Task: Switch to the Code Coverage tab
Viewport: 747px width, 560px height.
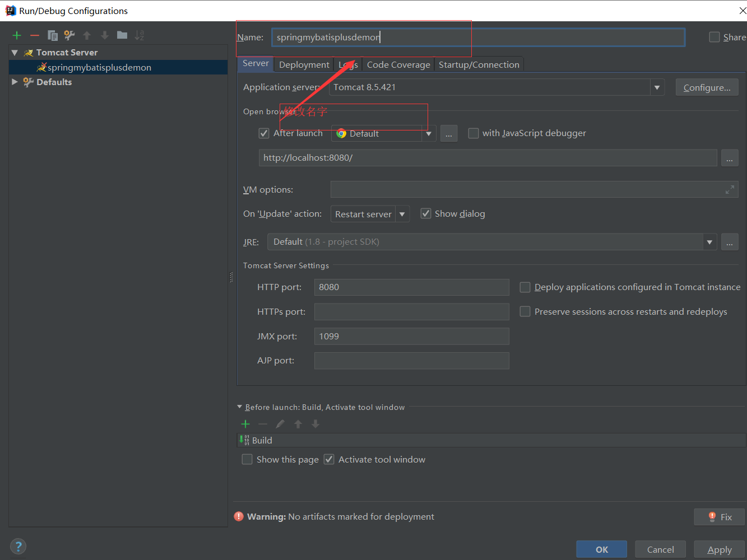Action: tap(398, 65)
